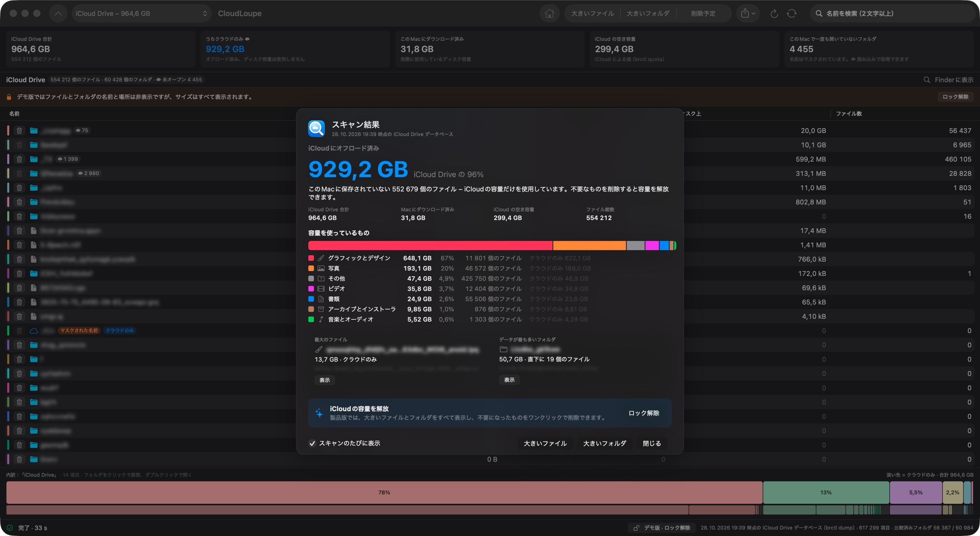Click the trash icon in the 460 105 files row

19,159
